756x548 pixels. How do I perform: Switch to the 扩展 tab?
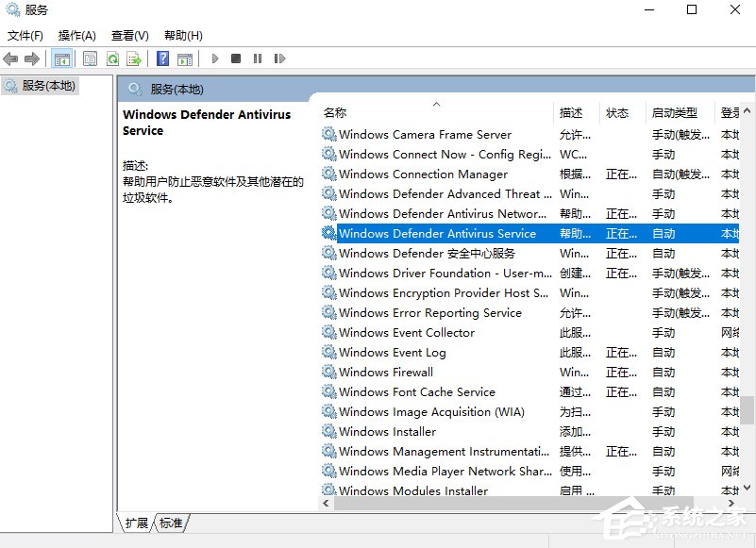point(136,523)
